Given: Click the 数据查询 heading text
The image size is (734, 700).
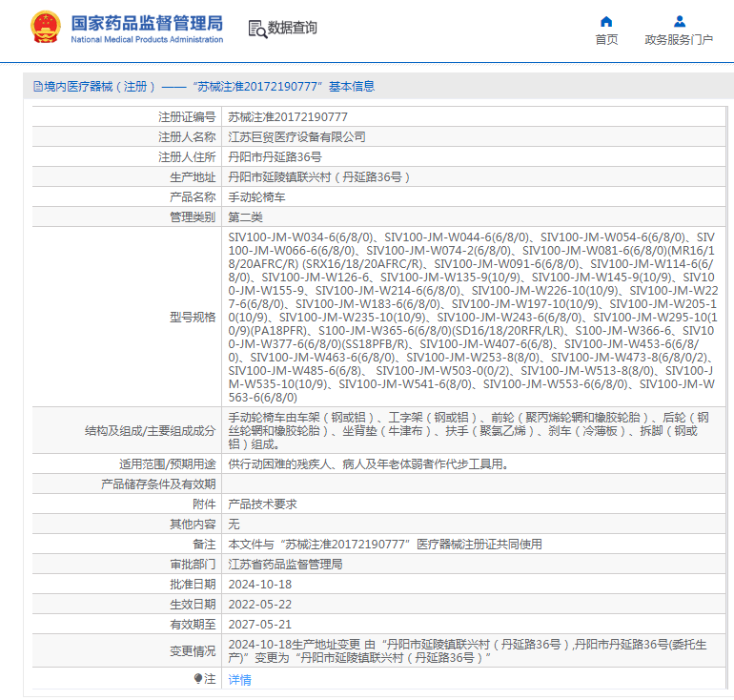Looking at the screenshot, I should pos(292,28).
